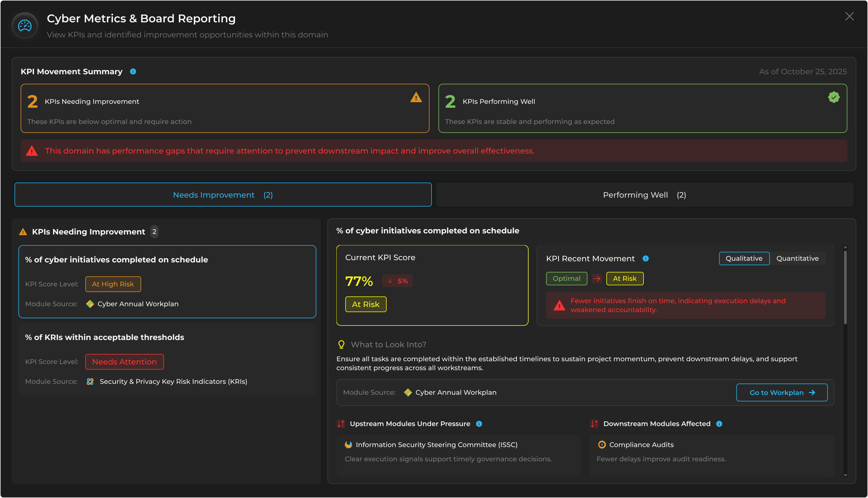Close the Cyber Metrics dialog

point(849,16)
